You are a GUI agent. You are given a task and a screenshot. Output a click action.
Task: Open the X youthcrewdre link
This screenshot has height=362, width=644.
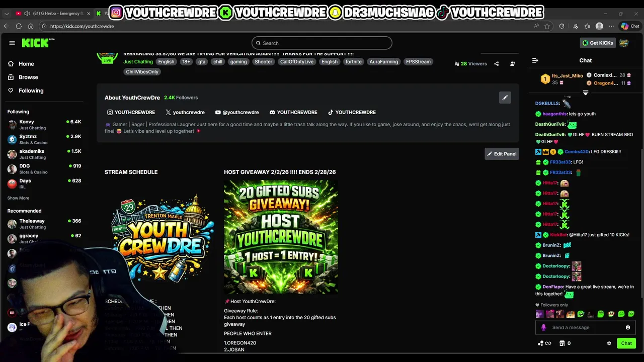click(x=185, y=112)
